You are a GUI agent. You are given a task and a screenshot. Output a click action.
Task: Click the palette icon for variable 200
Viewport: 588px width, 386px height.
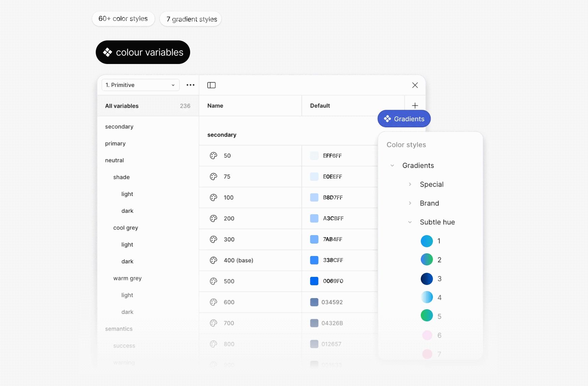point(213,218)
